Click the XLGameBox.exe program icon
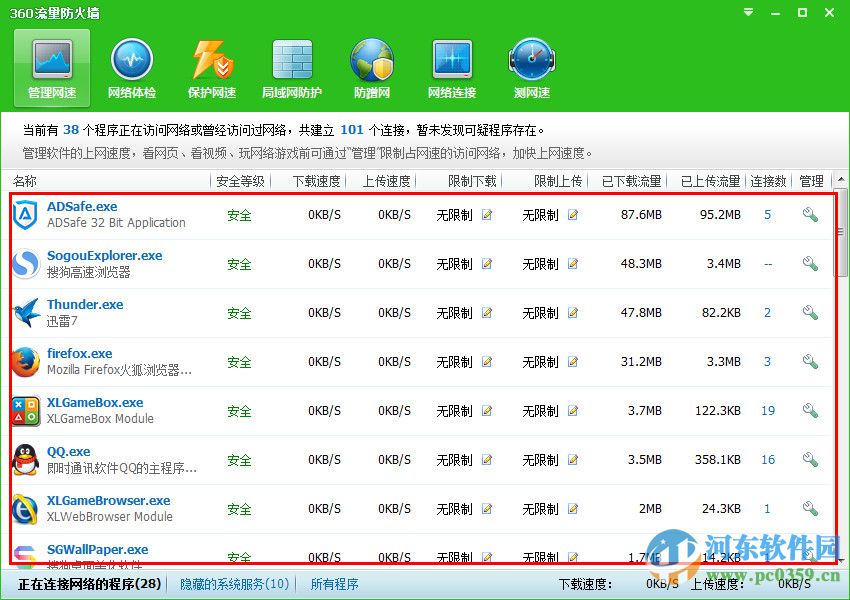 [25, 410]
